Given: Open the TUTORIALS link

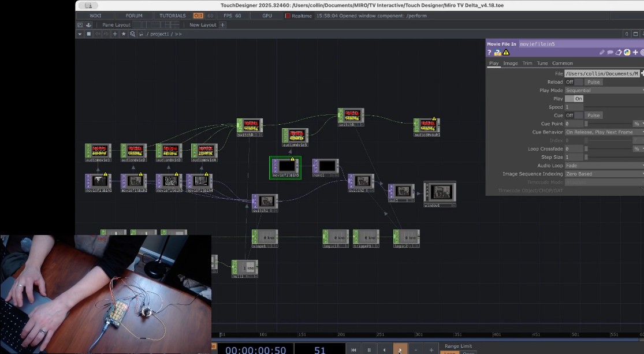Looking at the screenshot, I should point(173,16).
